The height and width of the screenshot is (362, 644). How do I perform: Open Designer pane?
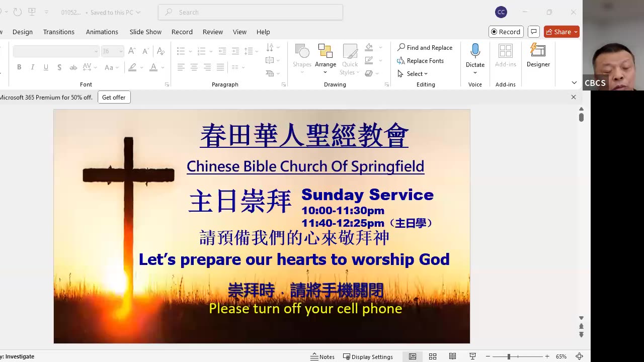click(x=538, y=56)
